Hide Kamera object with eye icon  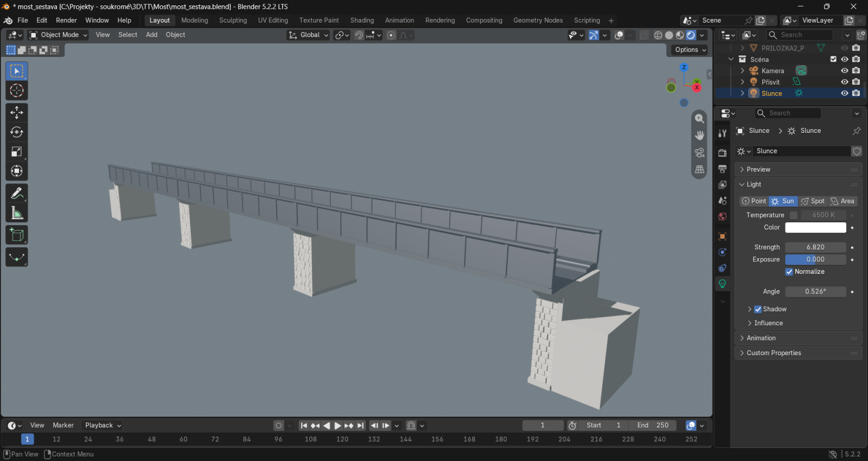coord(845,71)
